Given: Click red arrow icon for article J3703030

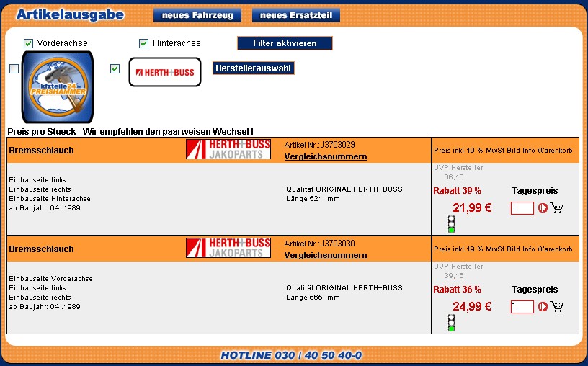Looking at the screenshot, I should (x=543, y=307).
